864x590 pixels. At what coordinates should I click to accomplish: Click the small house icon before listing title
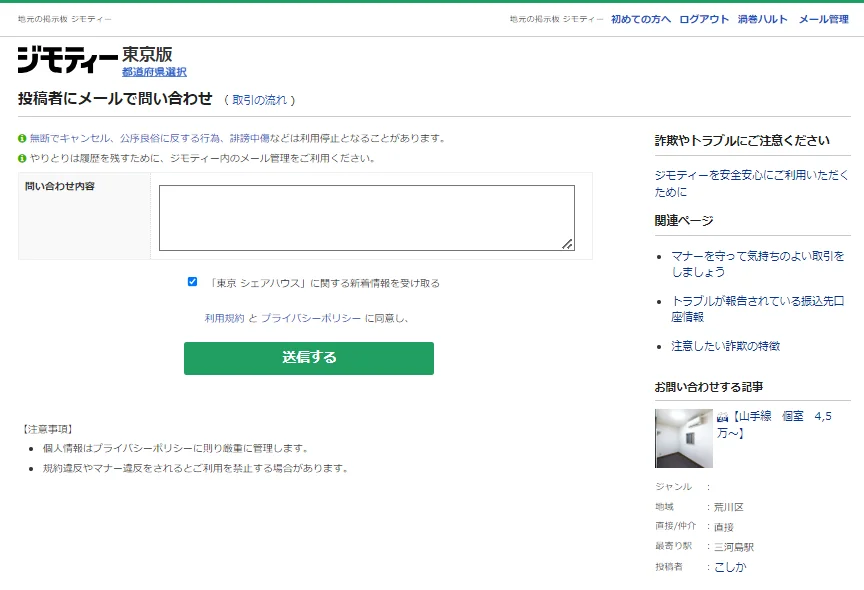tap(722, 417)
